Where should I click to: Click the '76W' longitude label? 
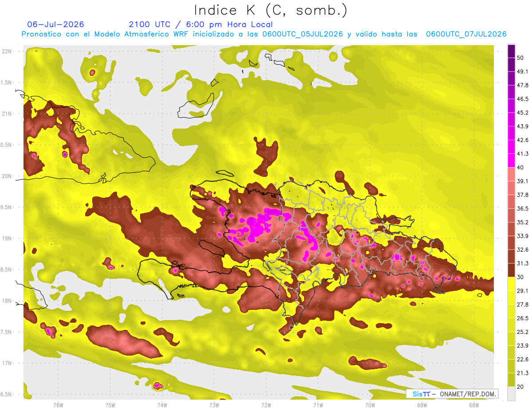58,405
